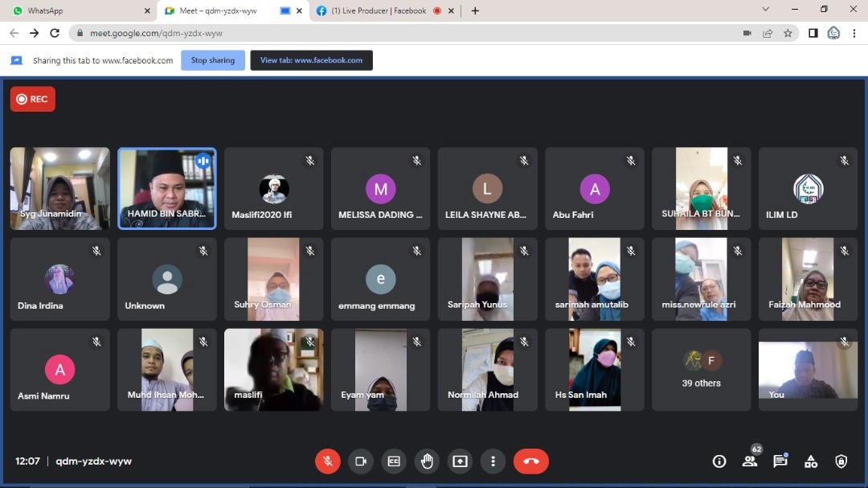Image resolution: width=868 pixels, height=488 pixels.
Task: Select Syg Junamidin video tile
Action: [x=59, y=188]
